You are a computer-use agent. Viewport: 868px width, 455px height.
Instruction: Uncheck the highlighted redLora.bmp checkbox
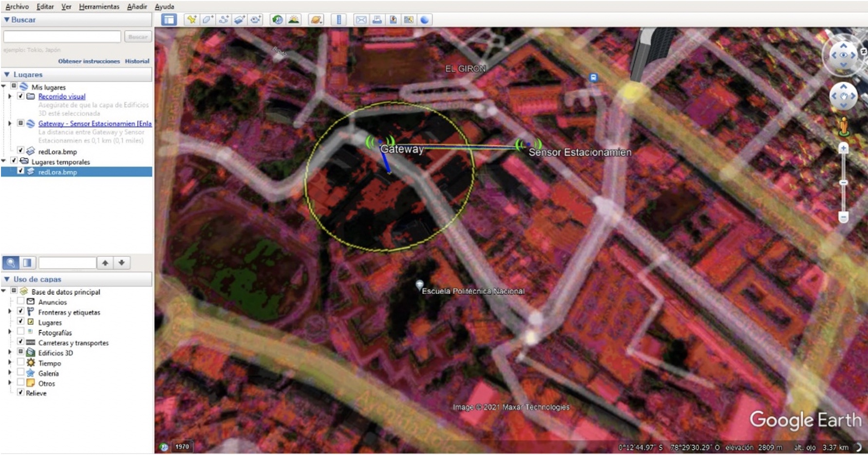[20, 171]
